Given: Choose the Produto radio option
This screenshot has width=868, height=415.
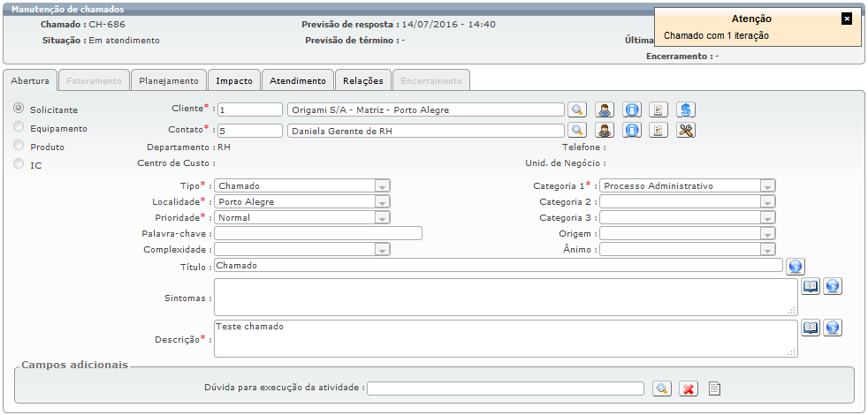Looking at the screenshot, I should tap(19, 146).
